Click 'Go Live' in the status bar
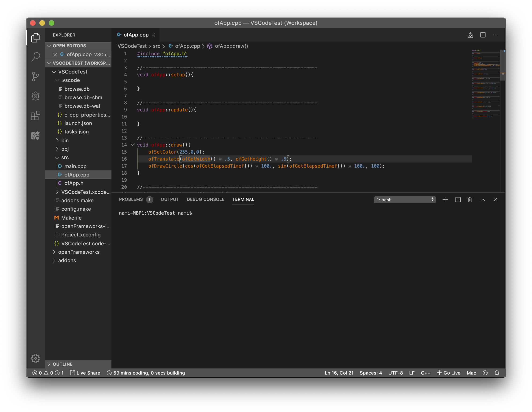Image resolution: width=532 pixels, height=412 pixels. point(449,373)
